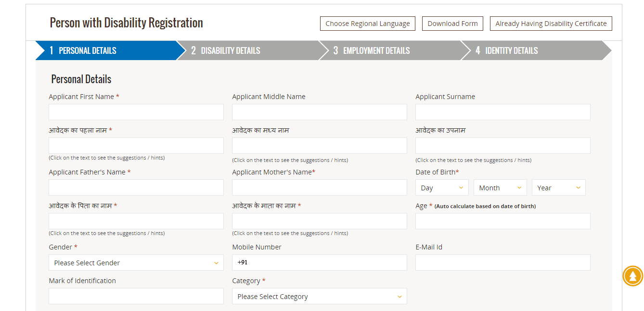Click the Mobile Number field showing +91
This screenshot has height=311, width=644.
319,262
